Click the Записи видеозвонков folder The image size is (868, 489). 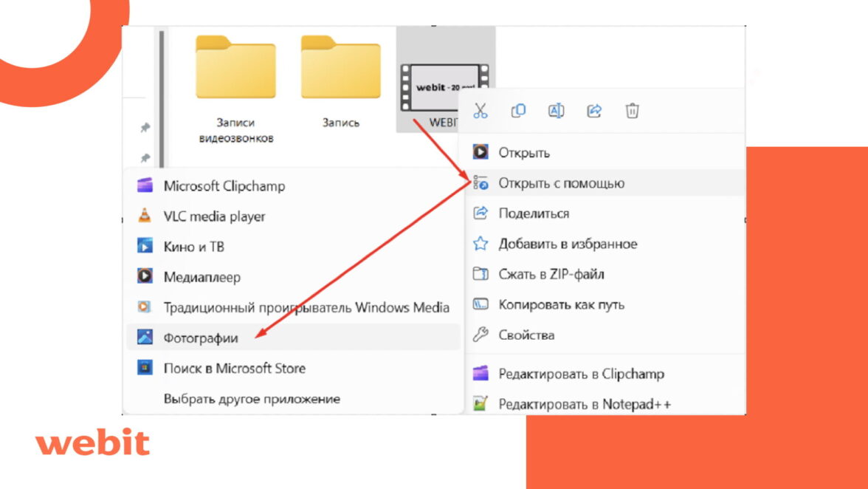click(x=236, y=89)
